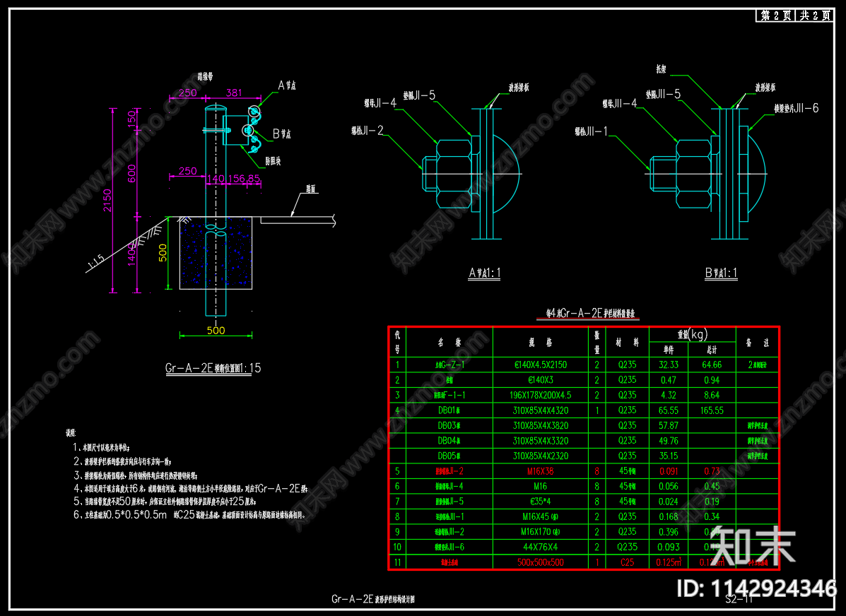Click the "B 节点1:1" detail title

pyautogui.click(x=721, y=273)
